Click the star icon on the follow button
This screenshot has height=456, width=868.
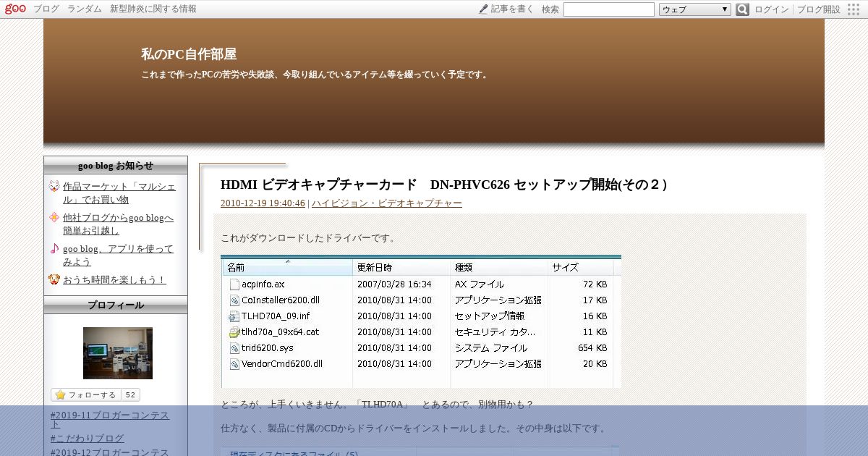tap(60, 395)
